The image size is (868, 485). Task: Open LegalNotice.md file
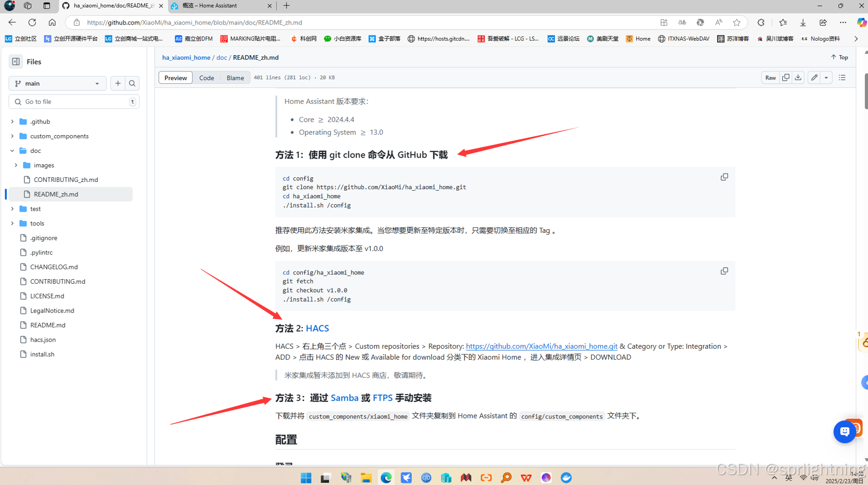[52, 311]
